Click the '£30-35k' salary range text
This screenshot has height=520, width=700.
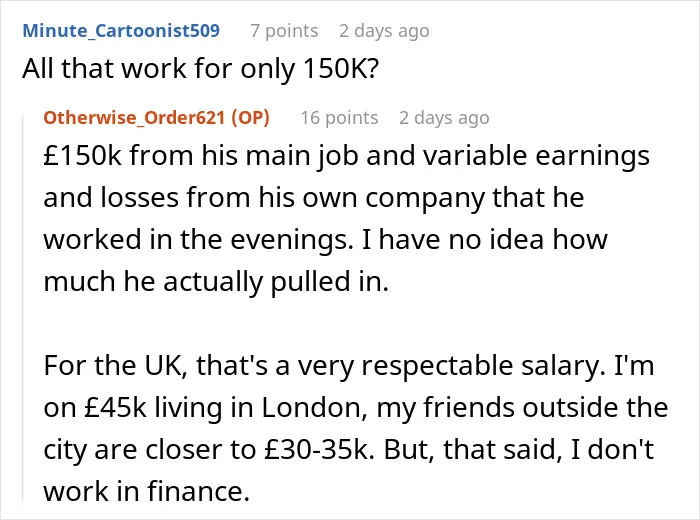pos(318,450)
